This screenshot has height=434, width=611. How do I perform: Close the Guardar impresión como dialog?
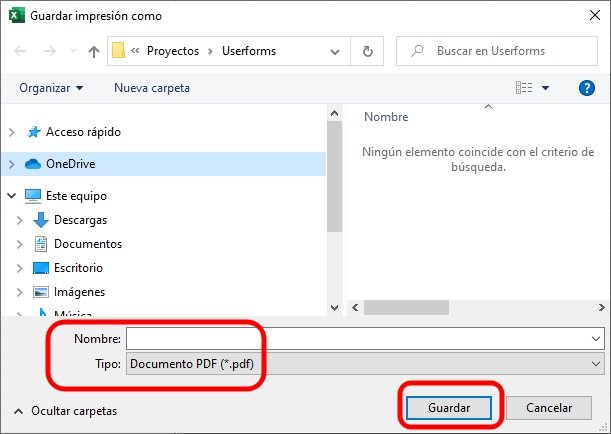click(595, 15)
